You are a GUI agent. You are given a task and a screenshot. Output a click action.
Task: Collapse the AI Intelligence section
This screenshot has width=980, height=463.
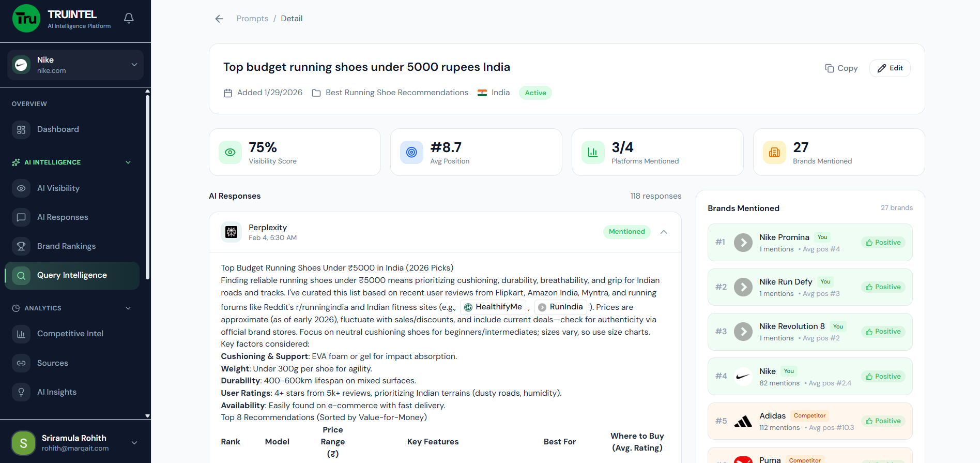[128, 162]
